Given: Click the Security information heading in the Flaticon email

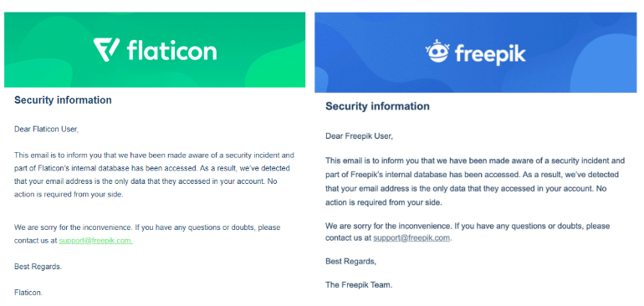Looking at the screenshot, I should 63,99.
